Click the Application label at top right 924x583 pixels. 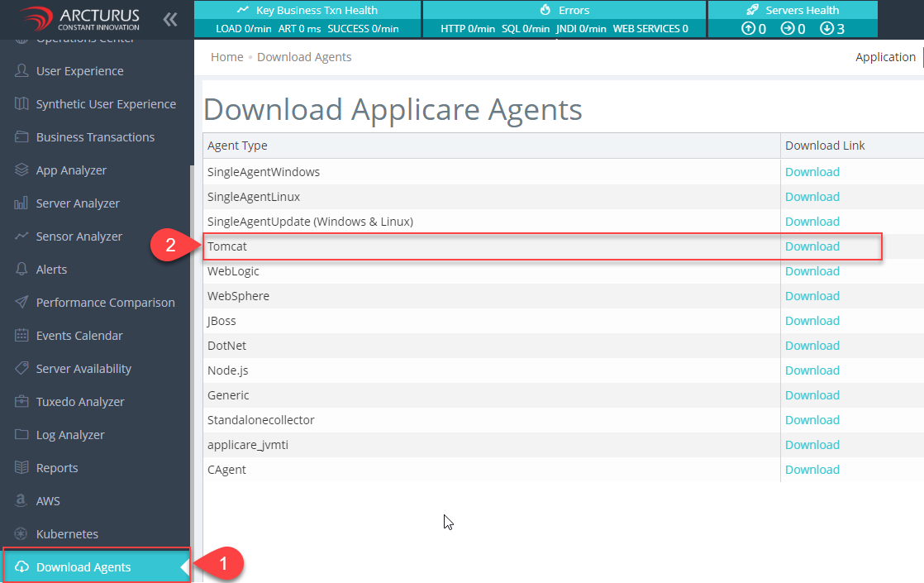885,57
